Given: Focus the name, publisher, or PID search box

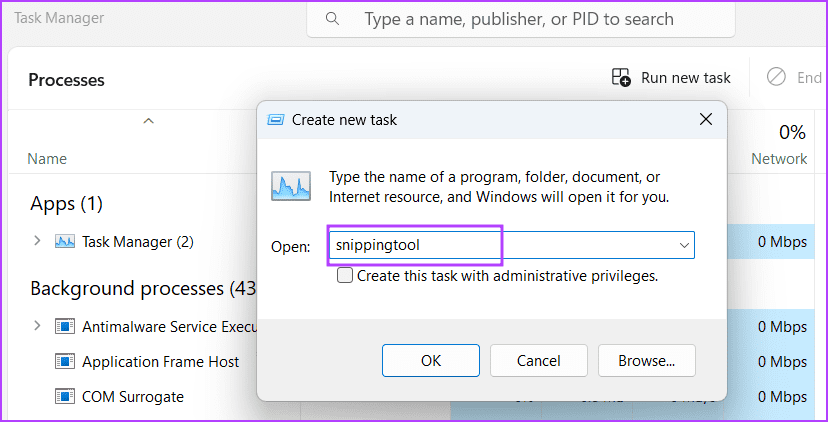Looking at the screenshot, I should [x=521, y=20].
